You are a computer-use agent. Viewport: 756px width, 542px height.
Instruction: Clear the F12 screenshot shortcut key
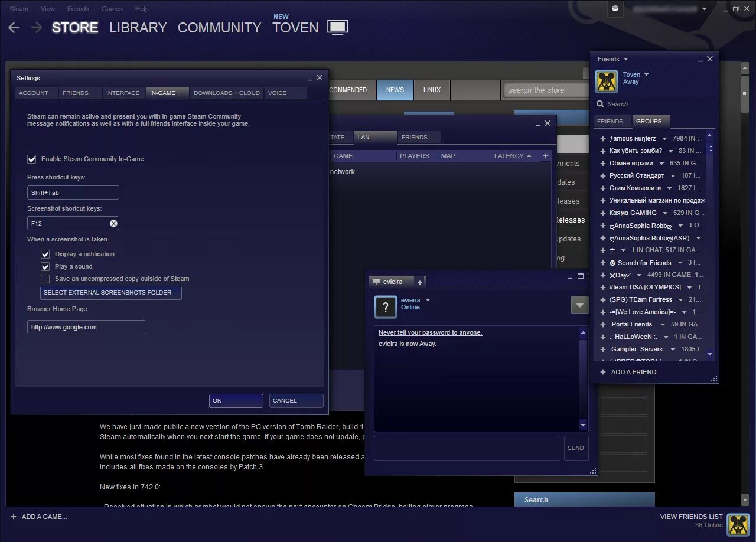point(113,223)
